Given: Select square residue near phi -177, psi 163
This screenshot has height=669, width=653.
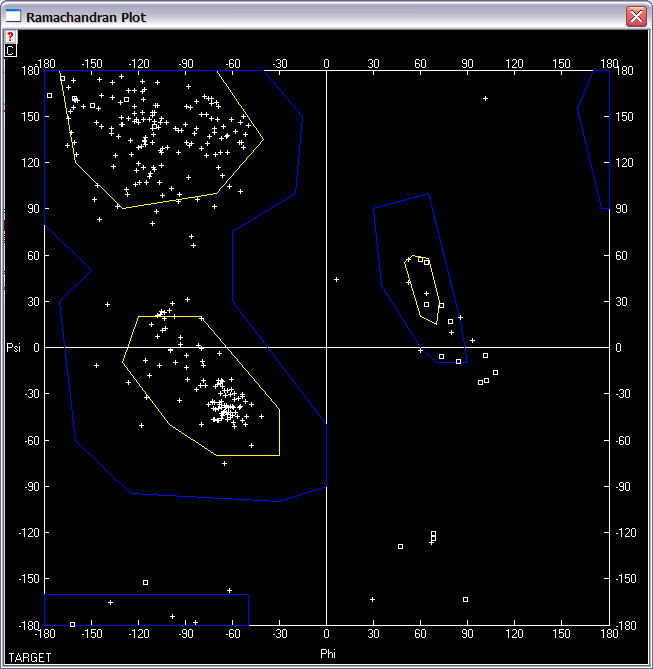Looking at the screenshot, I should [50, 95].
